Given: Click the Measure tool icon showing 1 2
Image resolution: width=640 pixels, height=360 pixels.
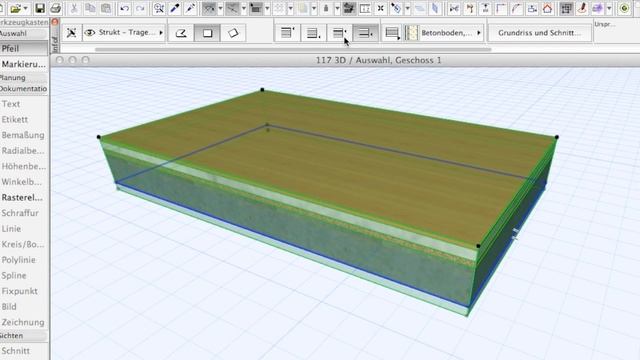Looking at the screenshot, I should 365,8.
